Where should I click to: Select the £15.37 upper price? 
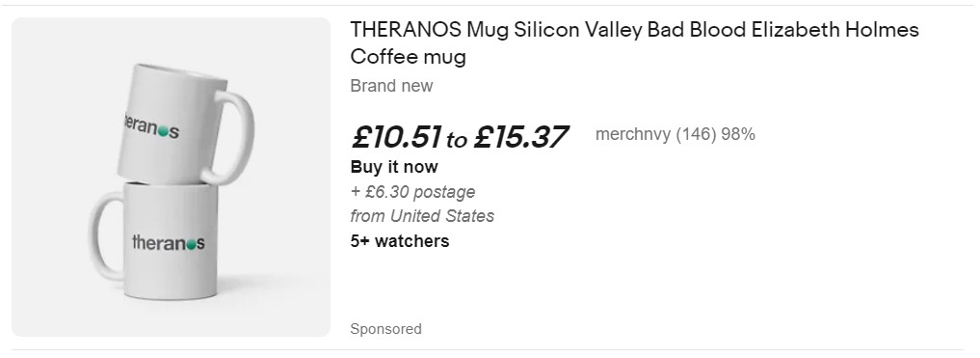(x=520, y=137)
